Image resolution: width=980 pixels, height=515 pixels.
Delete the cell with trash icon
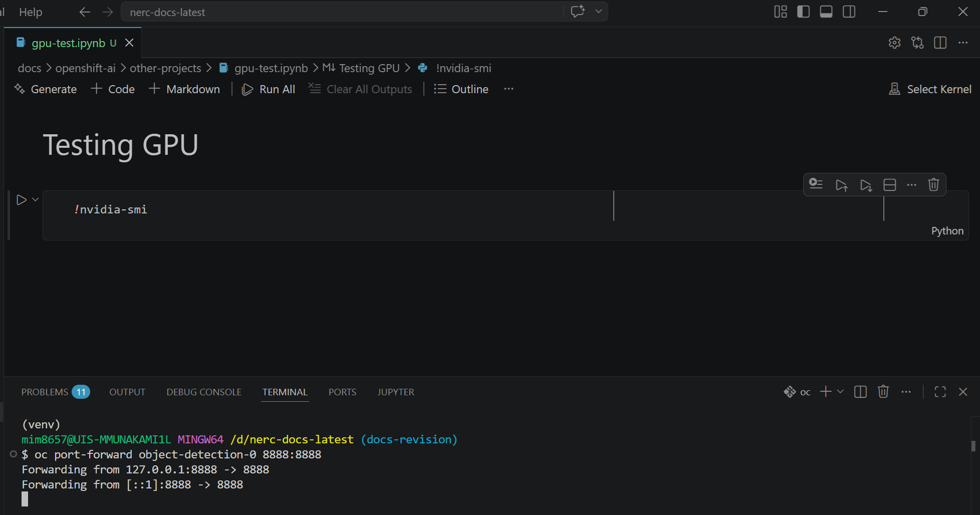click(933, 185)
